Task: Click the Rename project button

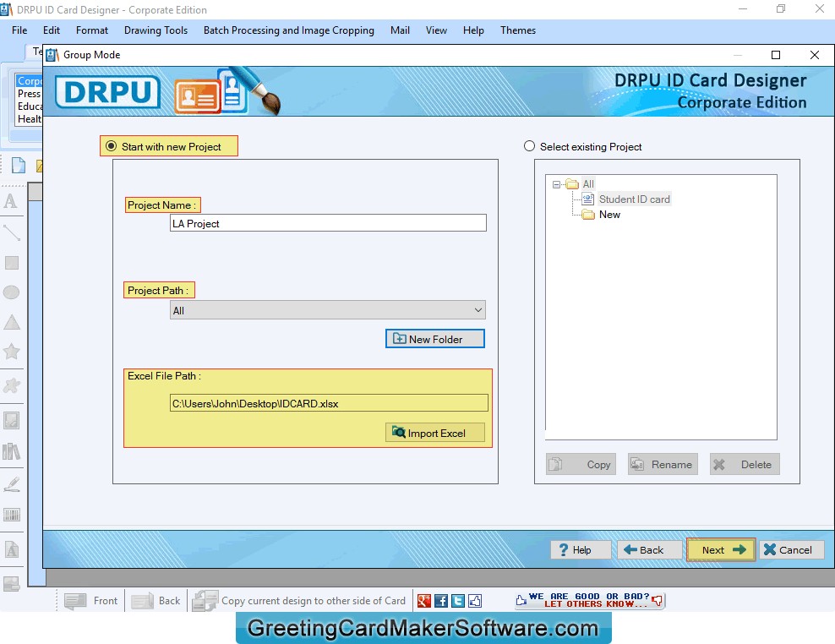Action: click(663, 465)
